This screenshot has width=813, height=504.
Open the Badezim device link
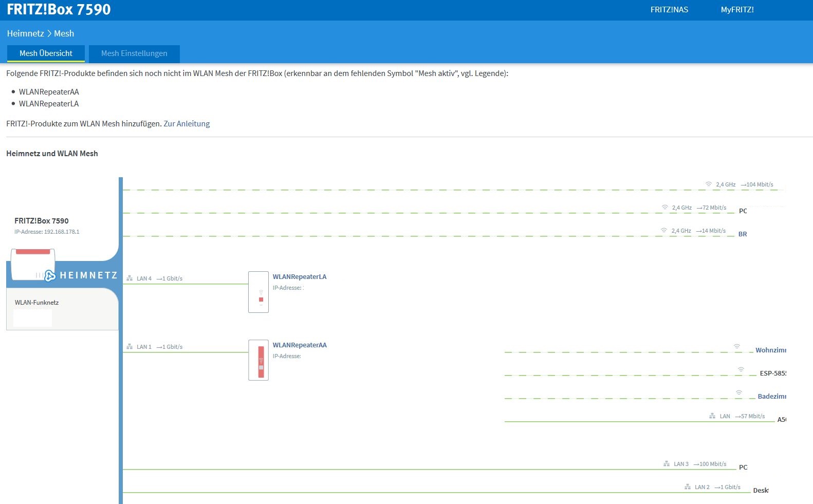tap(772, 396)
